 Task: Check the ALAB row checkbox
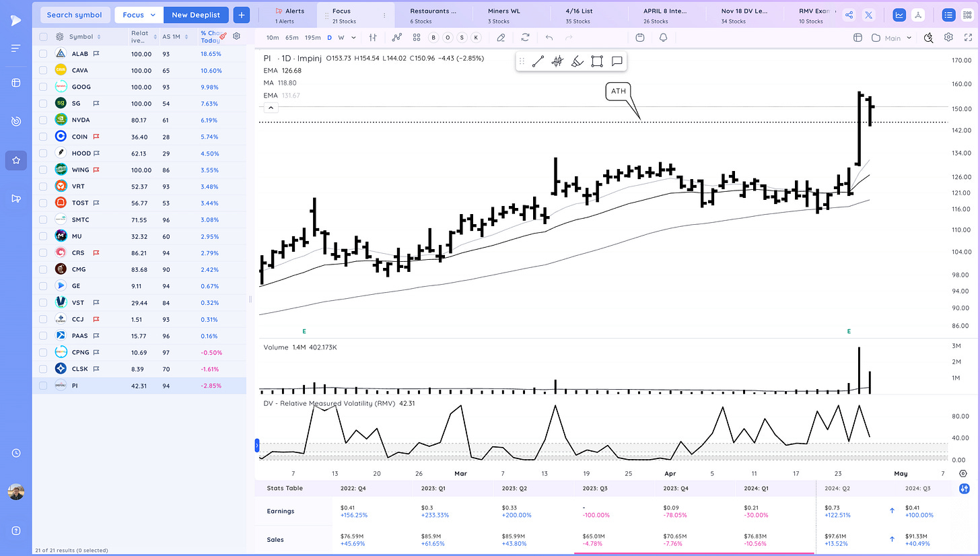(x=43, y=54)
